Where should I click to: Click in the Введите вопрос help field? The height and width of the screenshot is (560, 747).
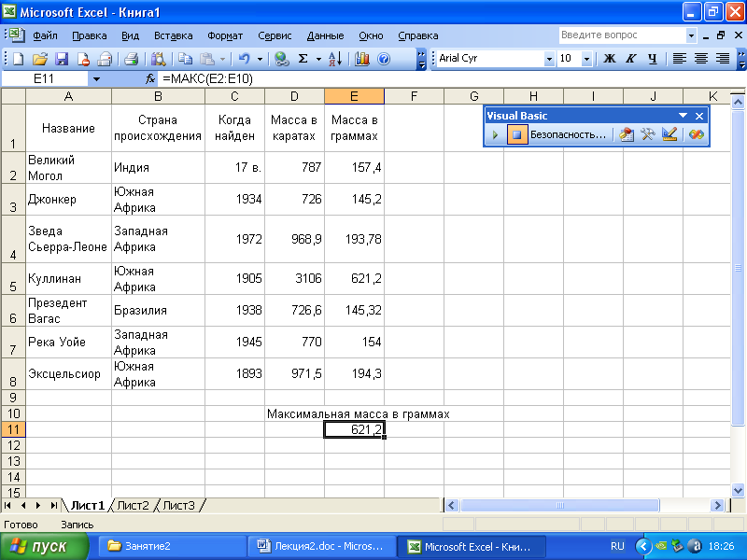pos(621,35)
